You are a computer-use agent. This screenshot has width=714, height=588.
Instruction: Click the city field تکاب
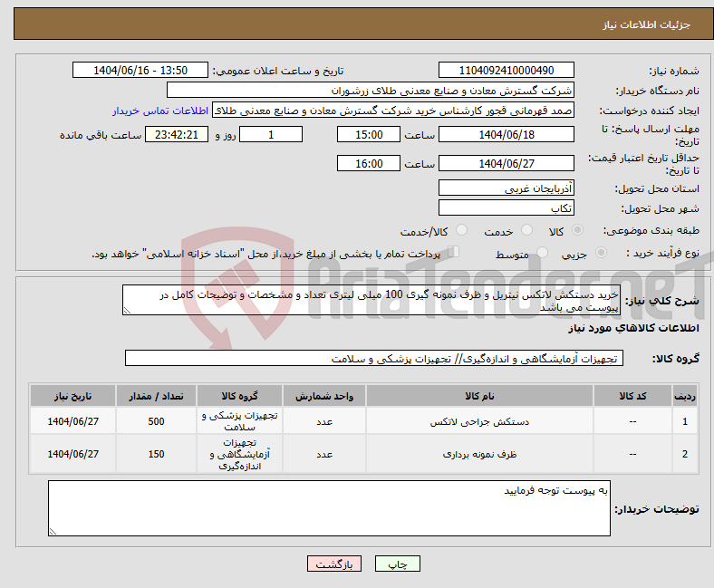506,207
